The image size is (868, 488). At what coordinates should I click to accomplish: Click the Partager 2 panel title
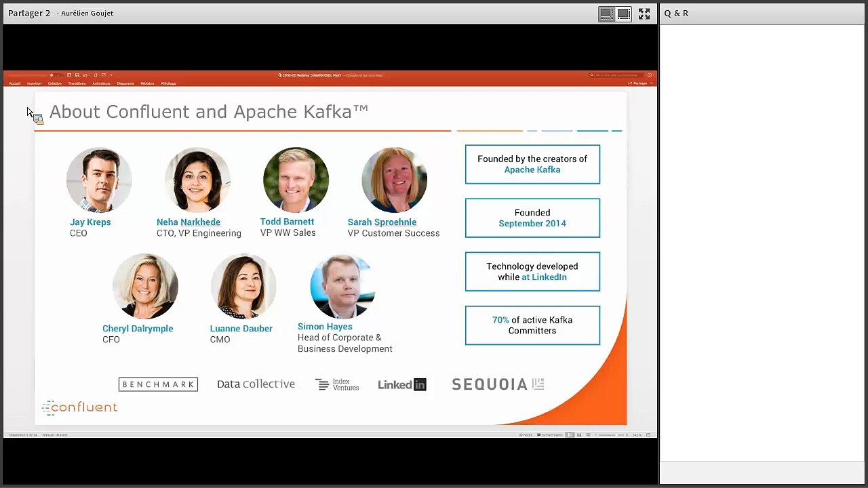[29, 14]
